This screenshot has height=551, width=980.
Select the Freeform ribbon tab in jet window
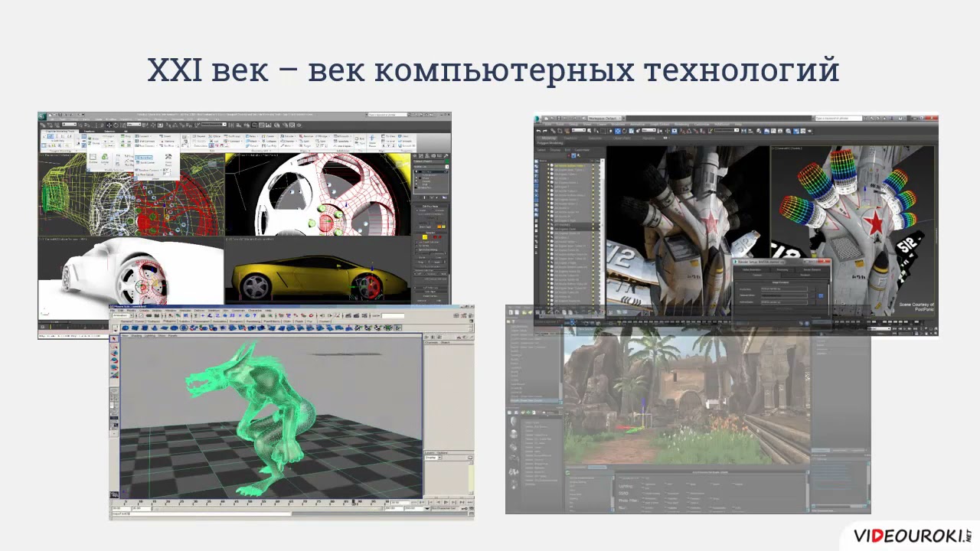[x=570, y=139]
